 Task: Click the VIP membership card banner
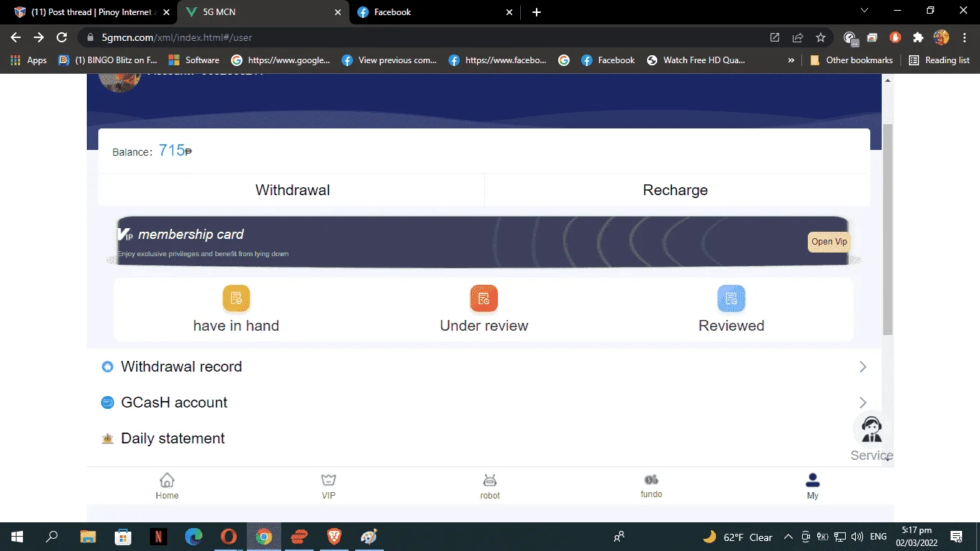483,242
